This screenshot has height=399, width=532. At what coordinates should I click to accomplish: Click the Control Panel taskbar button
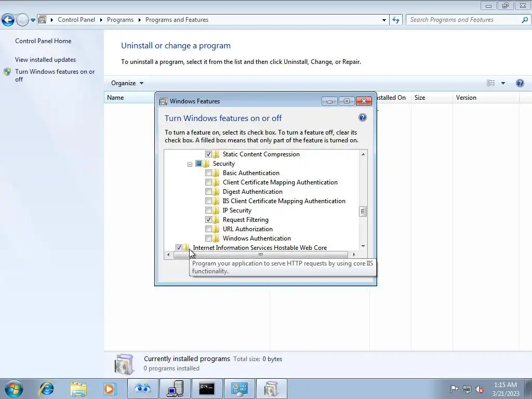239,389
